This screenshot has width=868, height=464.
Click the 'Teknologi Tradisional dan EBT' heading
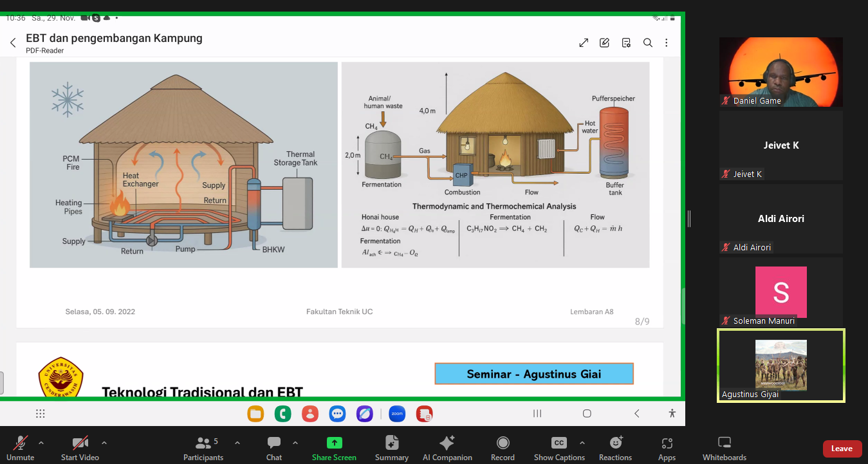[x=202, y=391]
